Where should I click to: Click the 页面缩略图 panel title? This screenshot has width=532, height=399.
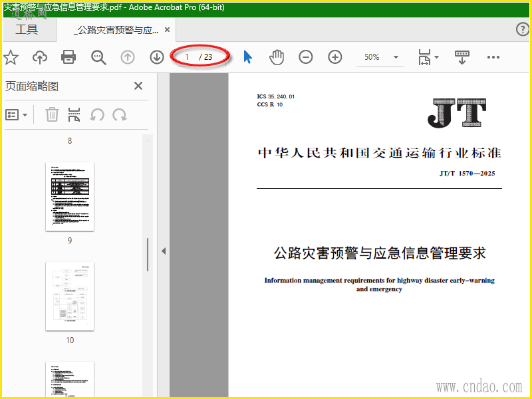coord(32,86)
